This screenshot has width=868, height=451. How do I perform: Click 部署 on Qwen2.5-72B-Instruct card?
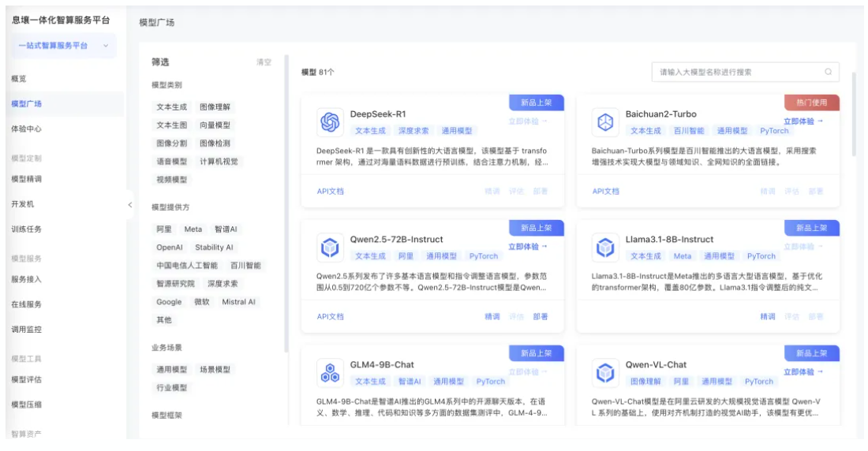click(x=541, y=317)
